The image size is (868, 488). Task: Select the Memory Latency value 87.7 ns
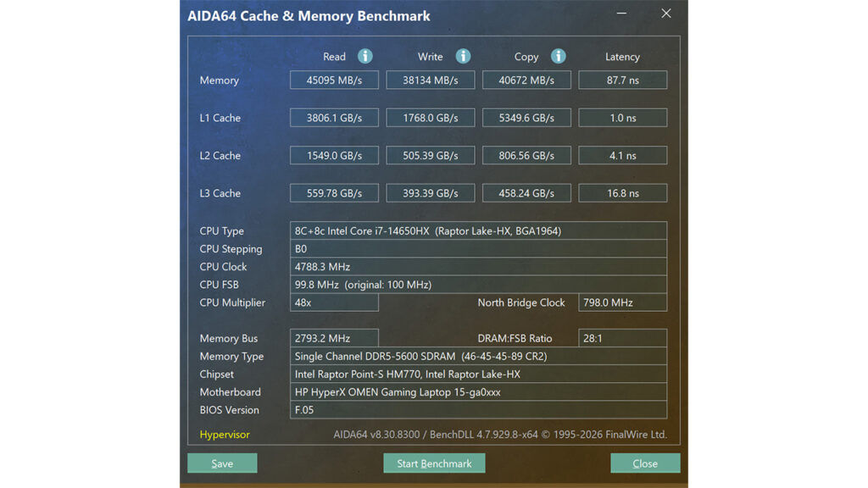click(623, 80)
